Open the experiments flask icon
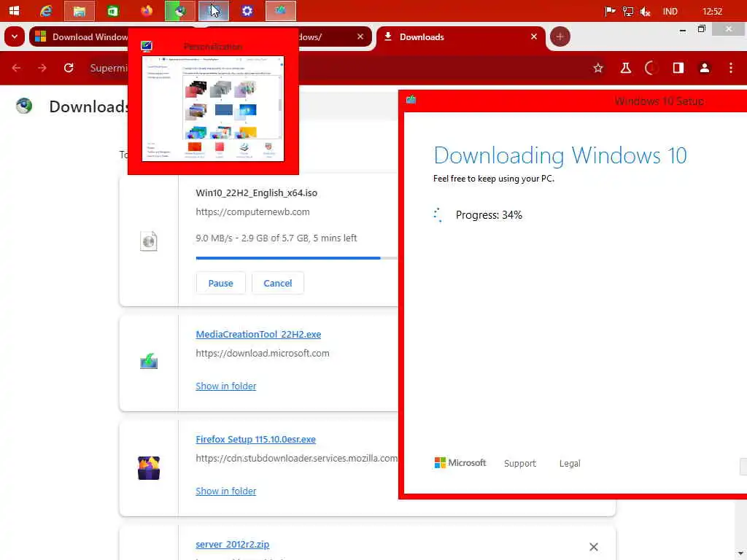The width and height of the screenshot is (747, 560). 625,68
